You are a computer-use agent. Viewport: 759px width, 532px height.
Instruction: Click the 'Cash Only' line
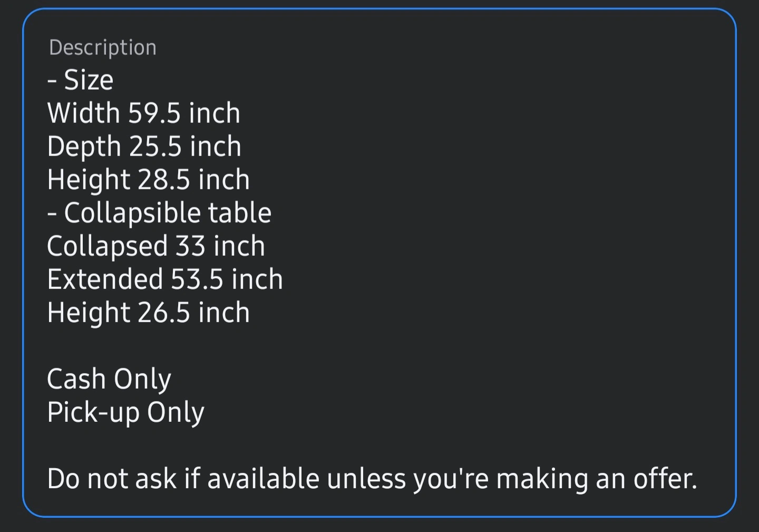(109, 379)
